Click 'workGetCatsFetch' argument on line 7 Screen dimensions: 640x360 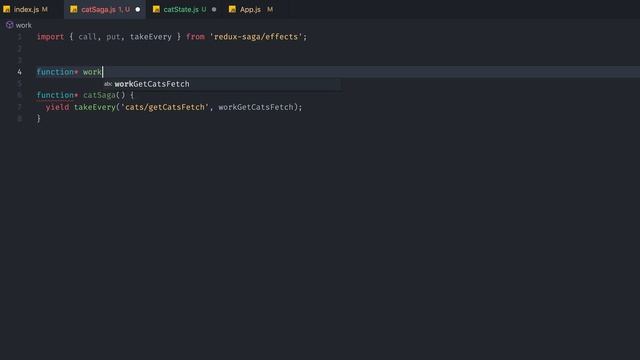tap(256, 107)
